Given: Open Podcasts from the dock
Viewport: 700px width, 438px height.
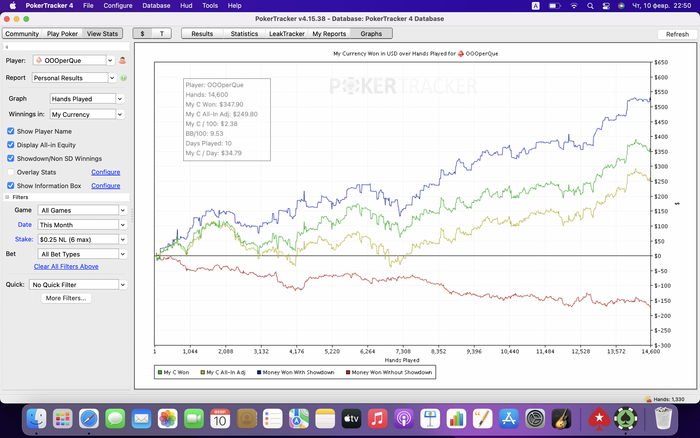Looking at the screenshot, I should [404, 419].
